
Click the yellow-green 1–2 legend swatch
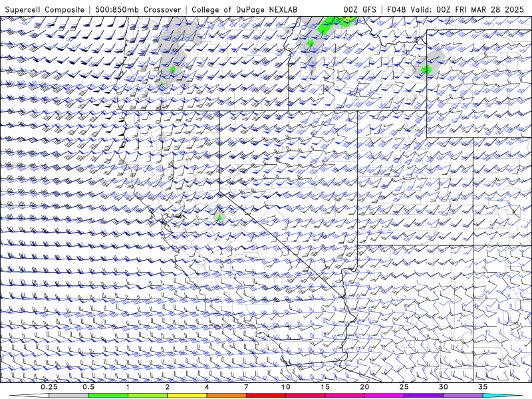point(148,396)
